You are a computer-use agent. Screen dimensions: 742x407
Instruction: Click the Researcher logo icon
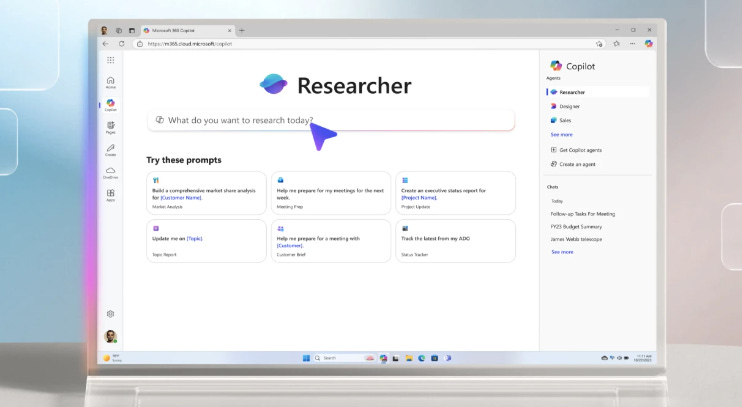(274, 84)
